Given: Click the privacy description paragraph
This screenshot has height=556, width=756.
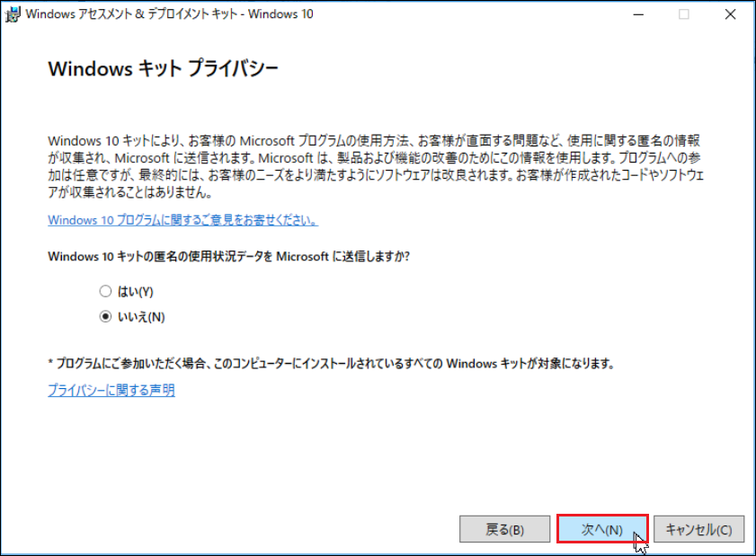Looking at the screenshot, I should point(376,166).
